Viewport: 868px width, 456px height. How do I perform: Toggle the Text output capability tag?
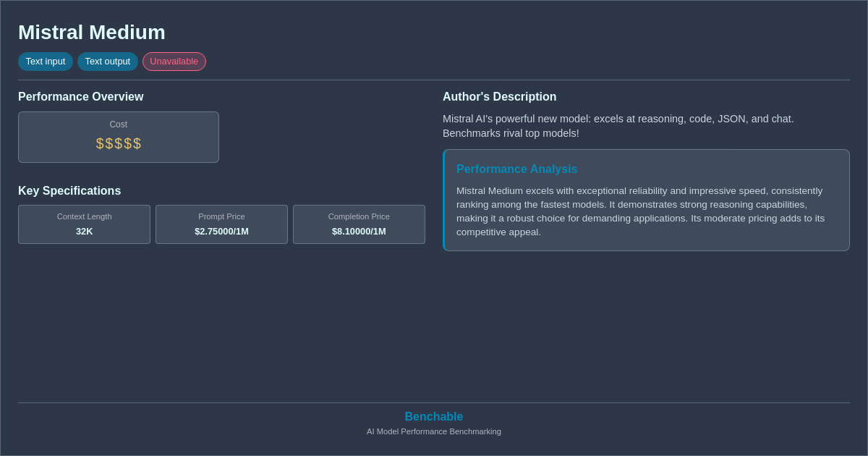pos(107,62)
